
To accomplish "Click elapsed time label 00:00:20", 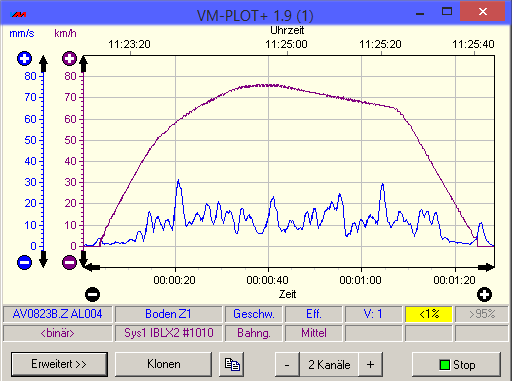I will point(174,280).
